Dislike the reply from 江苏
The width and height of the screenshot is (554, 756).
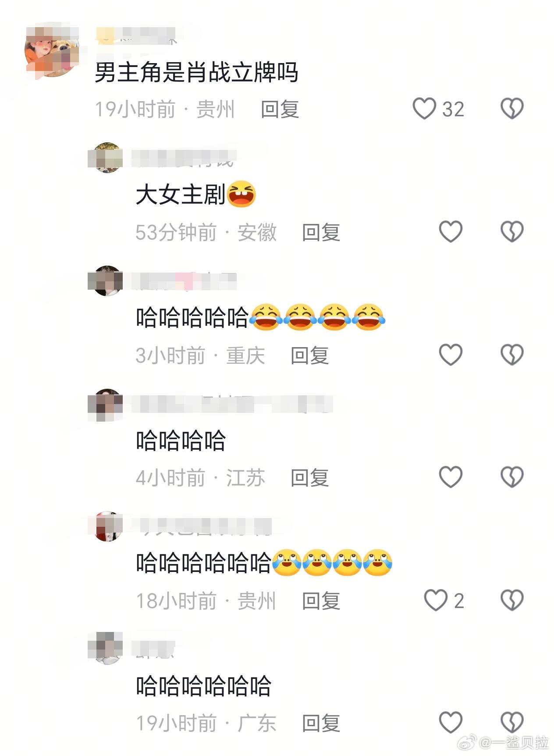click(512, 477)
